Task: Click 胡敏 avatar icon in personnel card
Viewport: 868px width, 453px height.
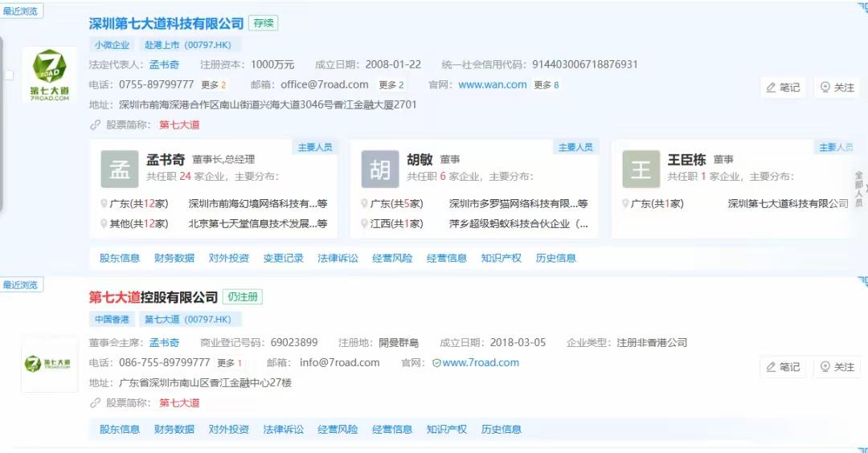Action: click(380, 169)
